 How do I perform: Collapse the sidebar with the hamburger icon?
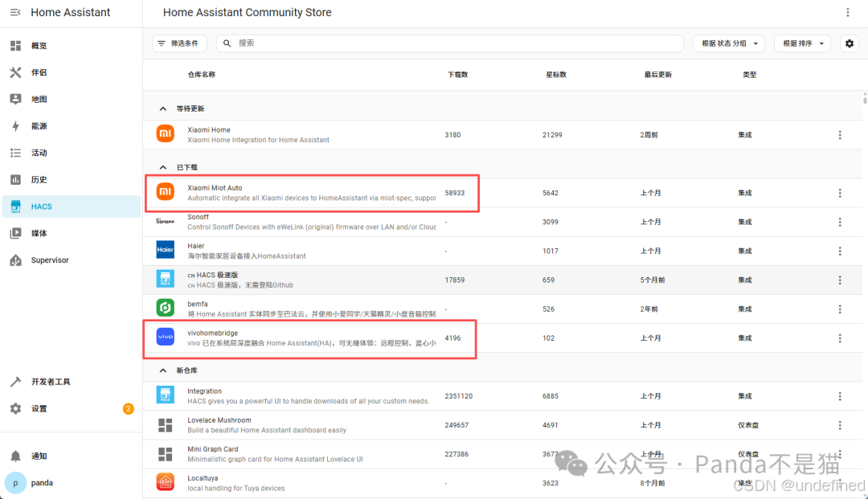tap(15, 12)
